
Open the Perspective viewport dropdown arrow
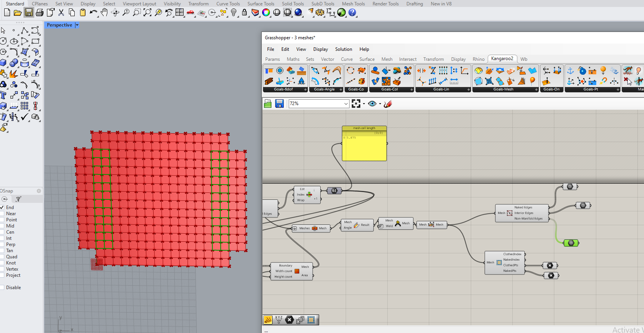pos(77,25)
